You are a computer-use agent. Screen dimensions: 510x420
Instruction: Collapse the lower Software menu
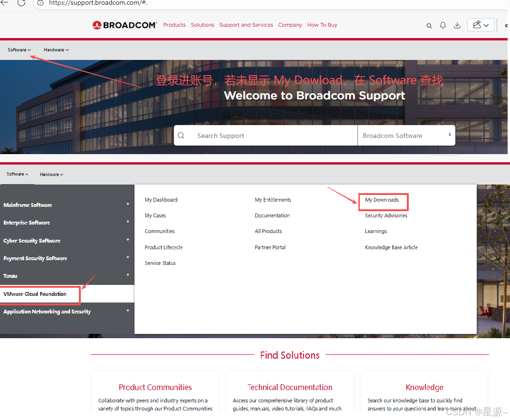coord(17,174)
